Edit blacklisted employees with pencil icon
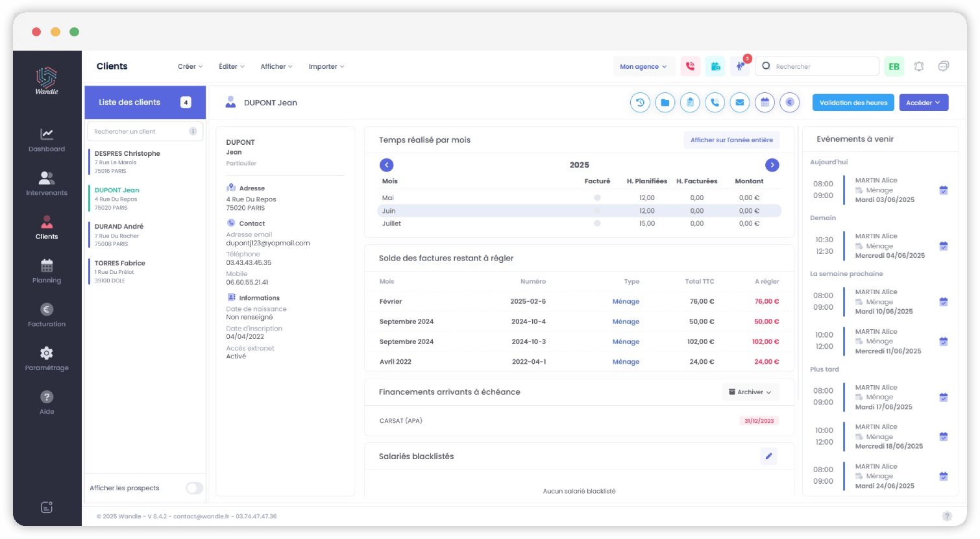Image resolution: width=980 pixels, height=539 pixels. click(x=768, y=457)
